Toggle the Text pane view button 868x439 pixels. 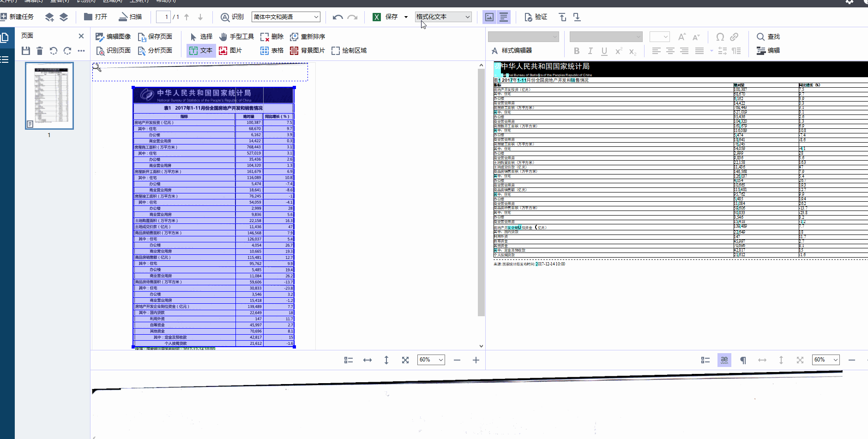(x=504, y=17)
